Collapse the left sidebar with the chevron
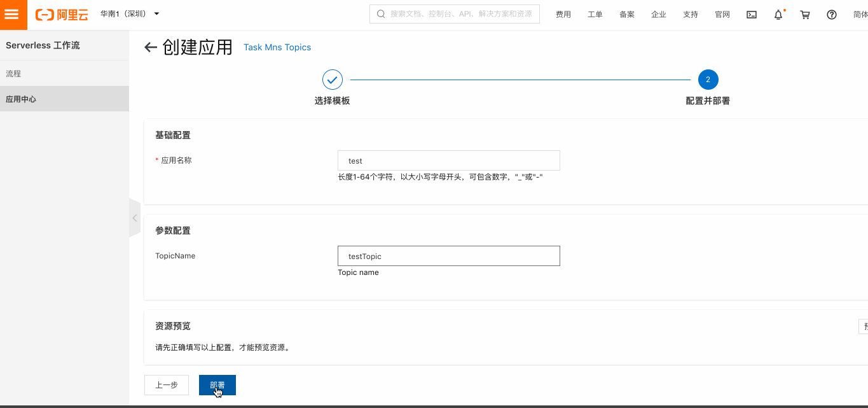The height and width of the screenshot is (408, 868). (x=134, y=218)
